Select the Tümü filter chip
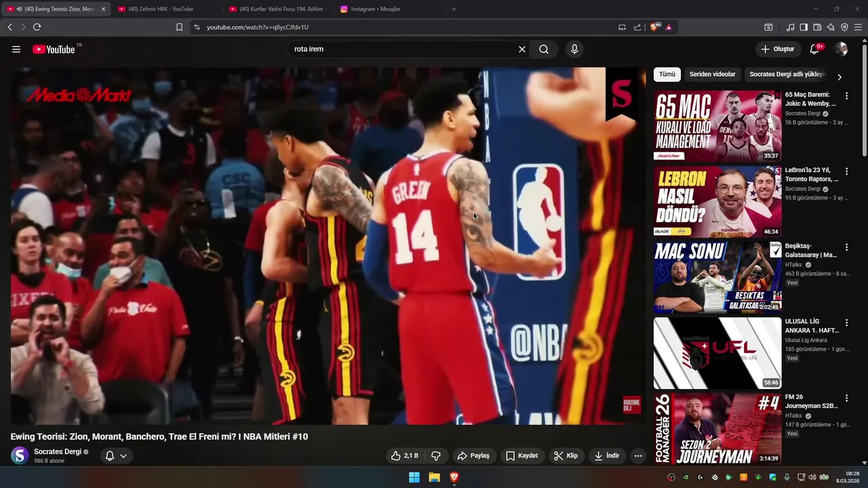Image resolution: width=868 pixels, height=488 pixels. point(667,75)
